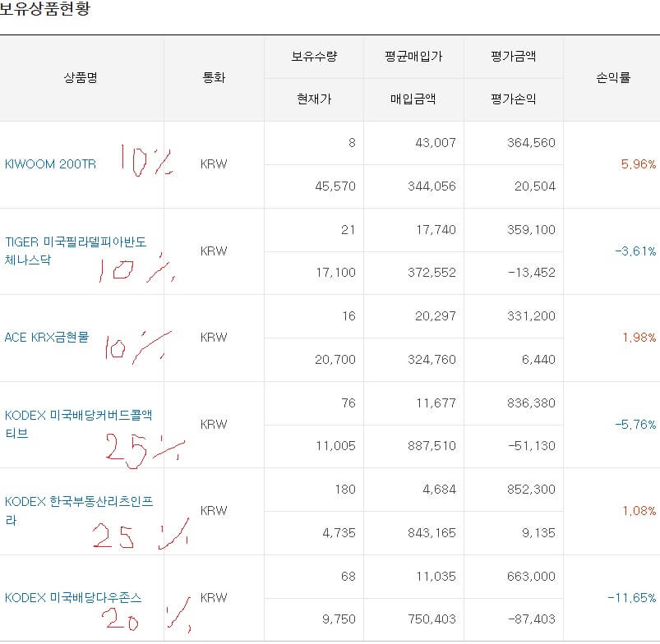Viewport: 660px width, 644px height.
Task: Click the 평균매입가 column header
Action: coord(413,57)
